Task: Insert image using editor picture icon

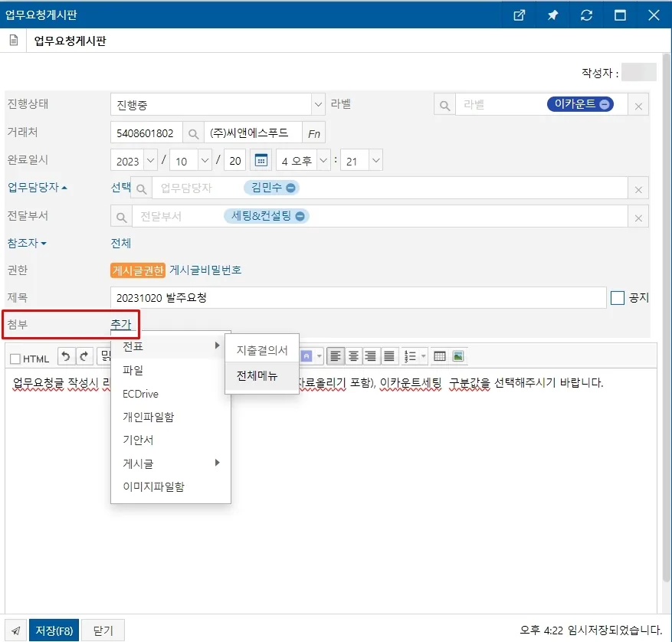Action: [457, 356]
